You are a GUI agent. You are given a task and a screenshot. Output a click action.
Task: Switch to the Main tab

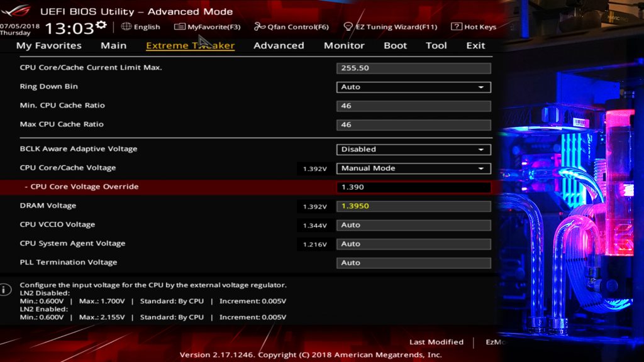pos(114,45)
